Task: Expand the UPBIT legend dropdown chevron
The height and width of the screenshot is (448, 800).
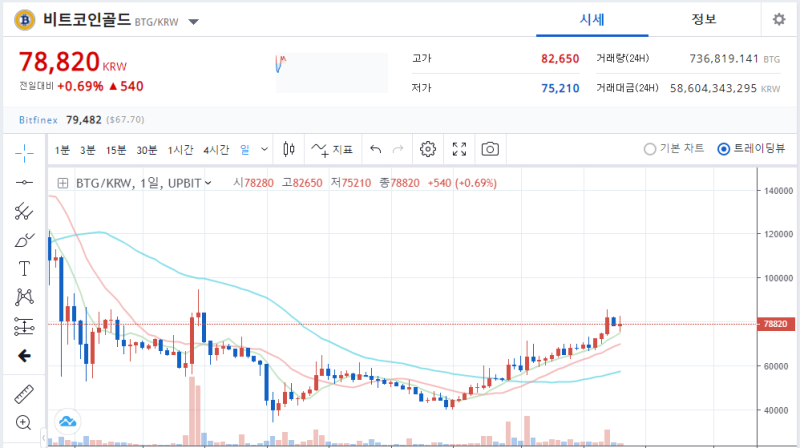Action: [208, 183]
